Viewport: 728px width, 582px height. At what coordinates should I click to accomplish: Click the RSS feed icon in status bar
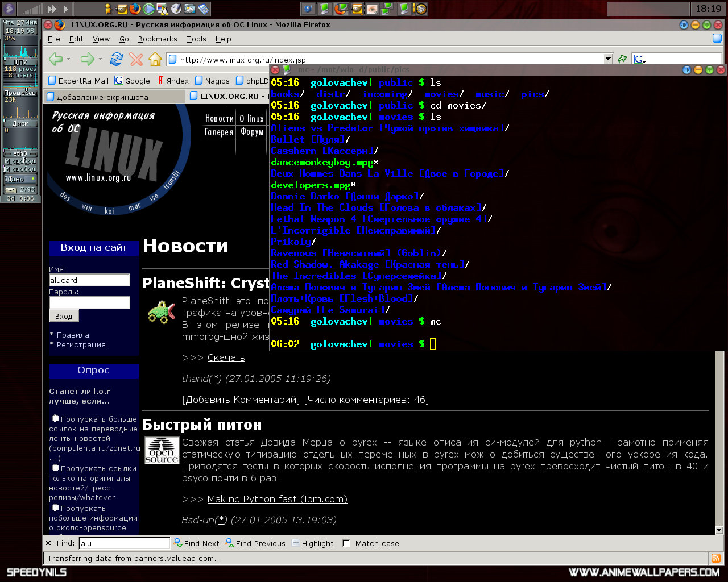716,558
